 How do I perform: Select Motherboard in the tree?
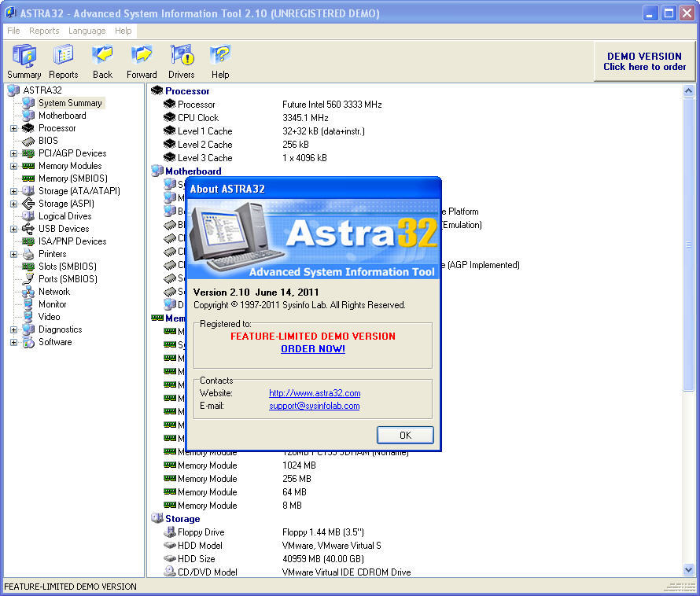62,116
